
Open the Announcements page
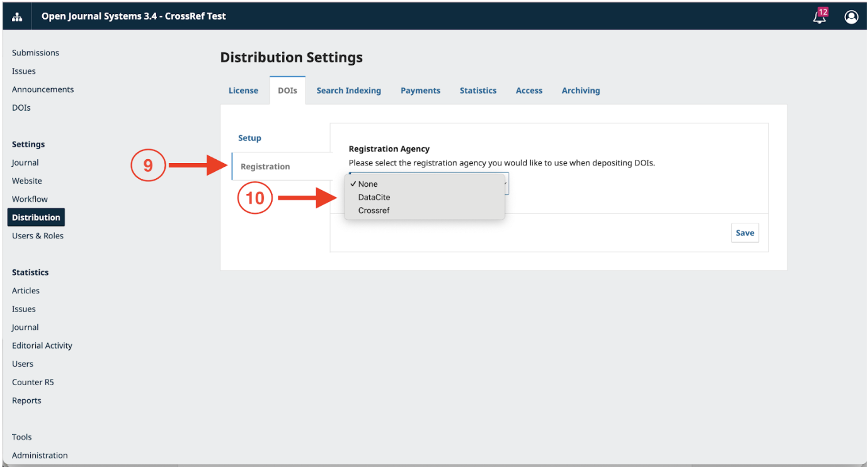click(x=42, y=89)
